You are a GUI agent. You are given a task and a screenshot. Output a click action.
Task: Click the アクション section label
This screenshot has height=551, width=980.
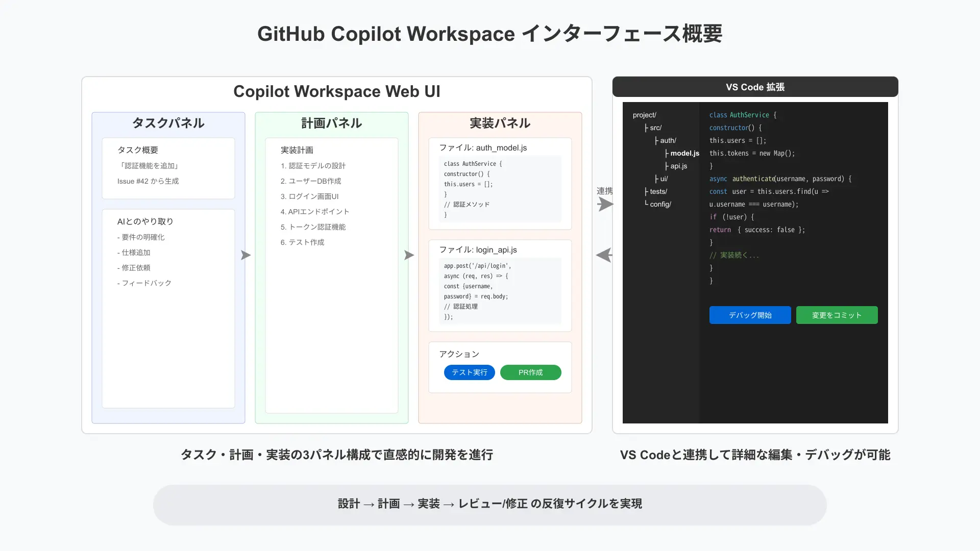(459, 354)
